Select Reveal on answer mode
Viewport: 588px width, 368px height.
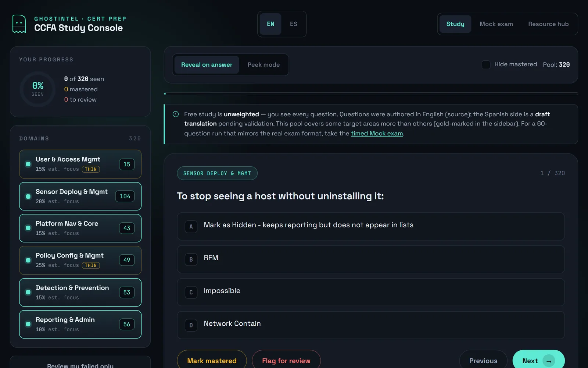click(x=207, y=65)
